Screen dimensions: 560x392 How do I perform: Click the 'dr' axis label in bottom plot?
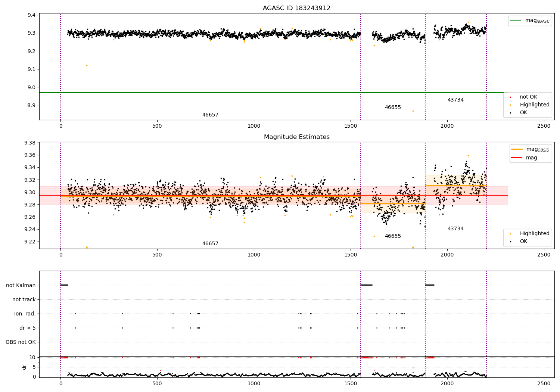(x=24, y=367)
